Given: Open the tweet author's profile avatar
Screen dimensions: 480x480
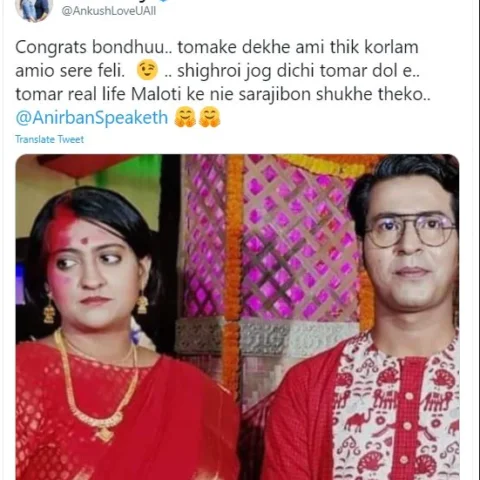Looking at the screenshot, I should (34, 8).
